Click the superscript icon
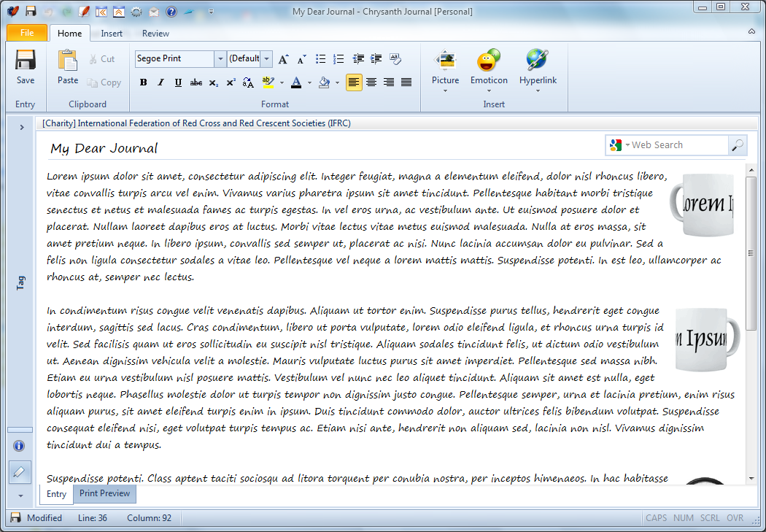 click(231, 82)
